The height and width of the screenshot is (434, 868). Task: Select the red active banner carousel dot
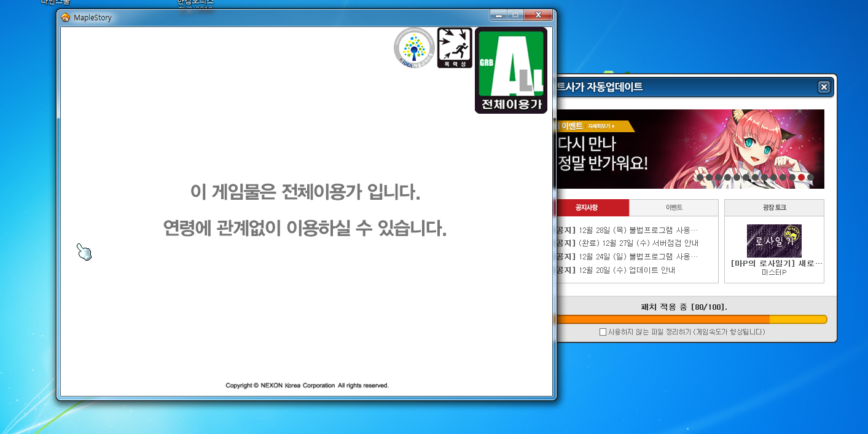(x=801, y=178)
